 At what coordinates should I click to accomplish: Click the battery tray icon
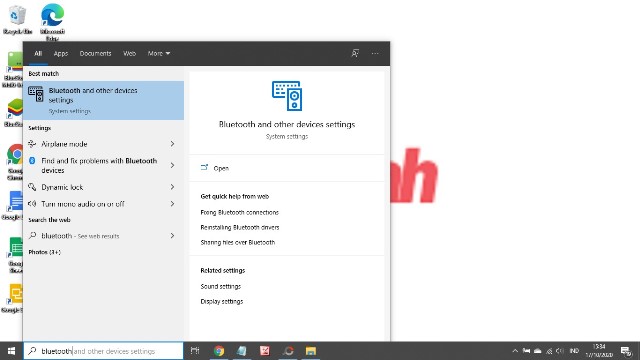[x=527, y=351]
